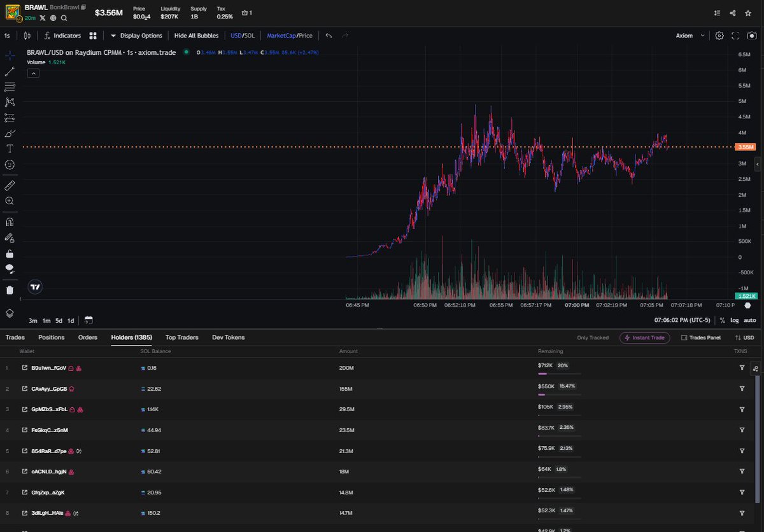The width and height of the screenshot is (764, 532).
Task: Select the Holders (1385) tab
Action: (131, 337)
